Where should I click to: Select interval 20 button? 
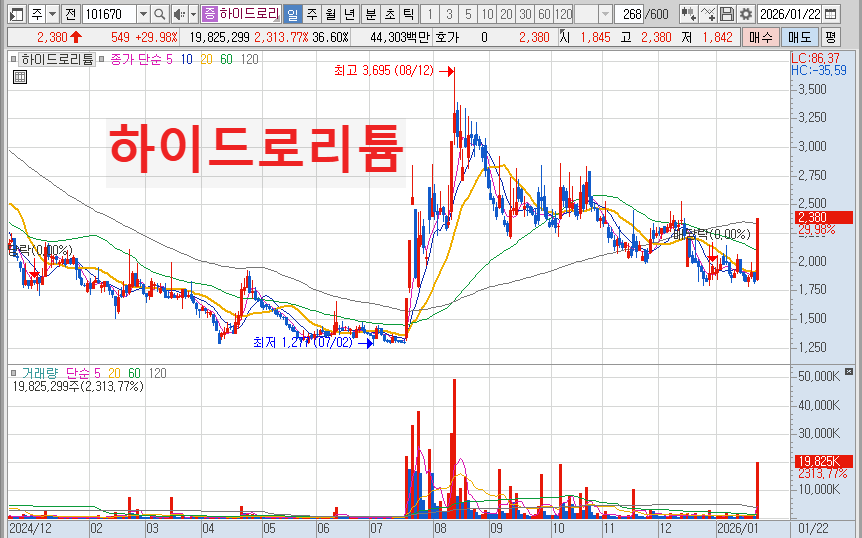tap(506, 14)
